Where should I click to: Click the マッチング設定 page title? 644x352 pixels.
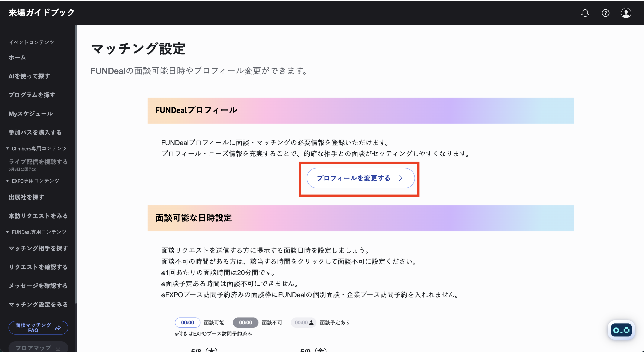[x=138, y=48]
